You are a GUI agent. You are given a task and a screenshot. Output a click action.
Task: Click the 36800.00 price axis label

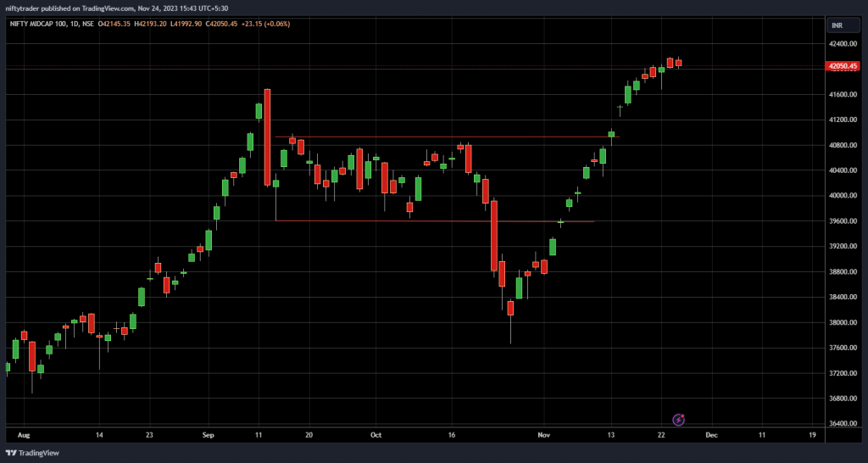click(843, 399)
